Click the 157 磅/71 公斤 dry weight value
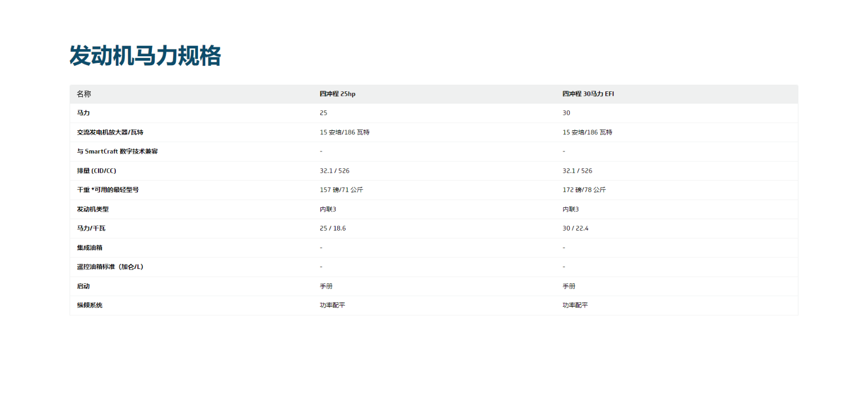 coord(341,190)
